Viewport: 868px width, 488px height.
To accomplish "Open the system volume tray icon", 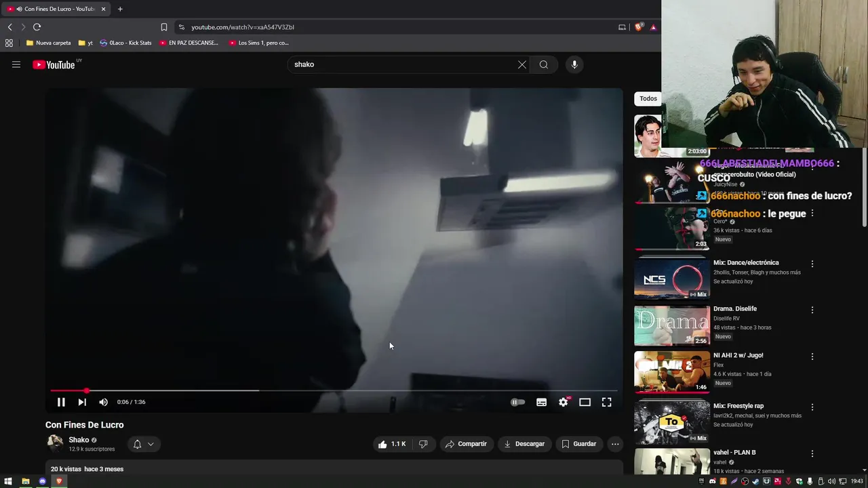I will coord(832,481).
